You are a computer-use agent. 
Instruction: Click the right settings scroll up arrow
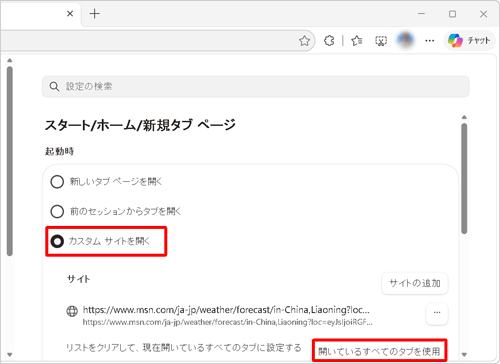pyautogui.click(x=464, y=117)
